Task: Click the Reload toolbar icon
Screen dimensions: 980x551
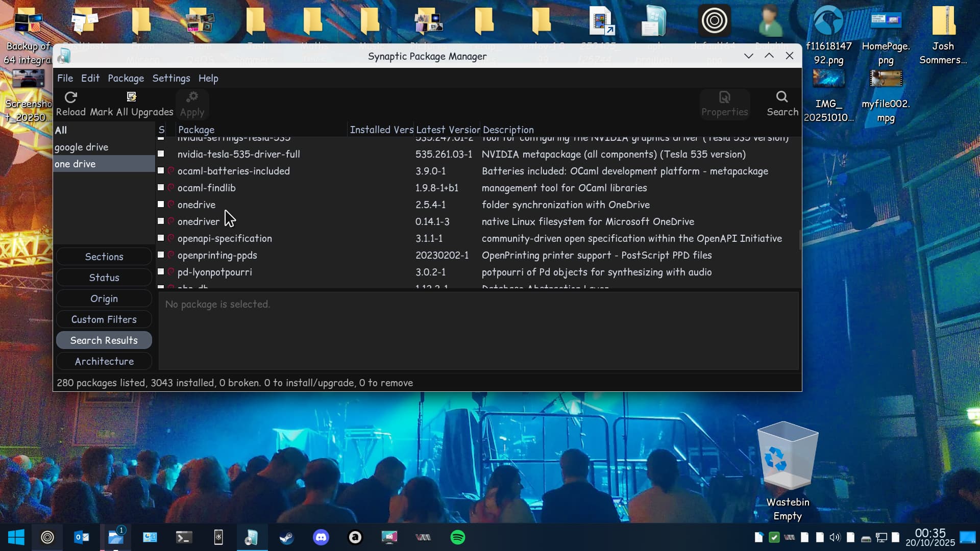Action: pyautogui.click(x=70, y=97)
